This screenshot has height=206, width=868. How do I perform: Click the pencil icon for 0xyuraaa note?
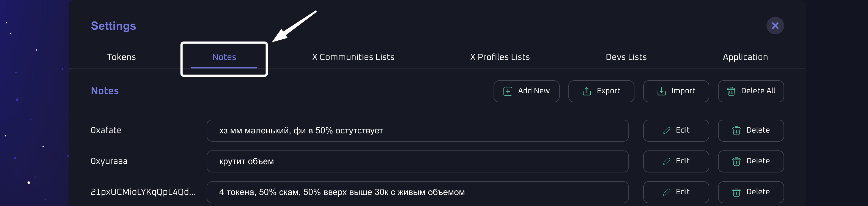tap(666, 161)
